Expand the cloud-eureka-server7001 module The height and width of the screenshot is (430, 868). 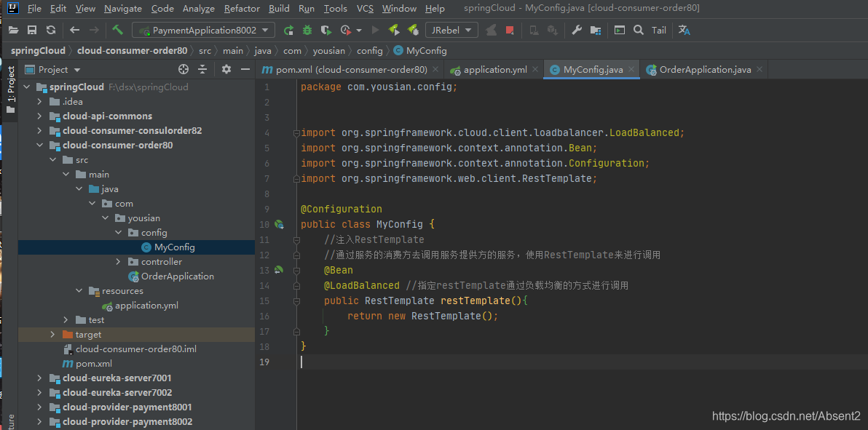39,378
